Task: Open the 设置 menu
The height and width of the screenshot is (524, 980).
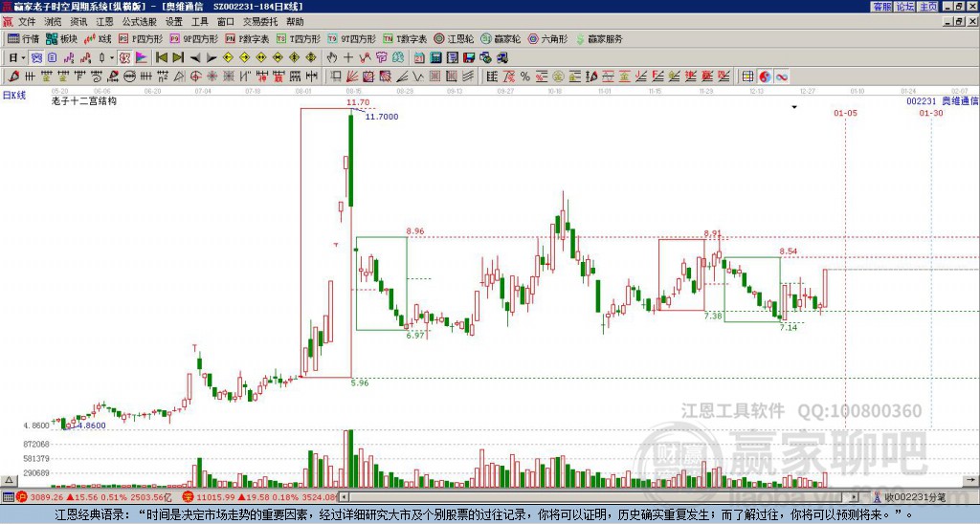Action: pos(174,22)
